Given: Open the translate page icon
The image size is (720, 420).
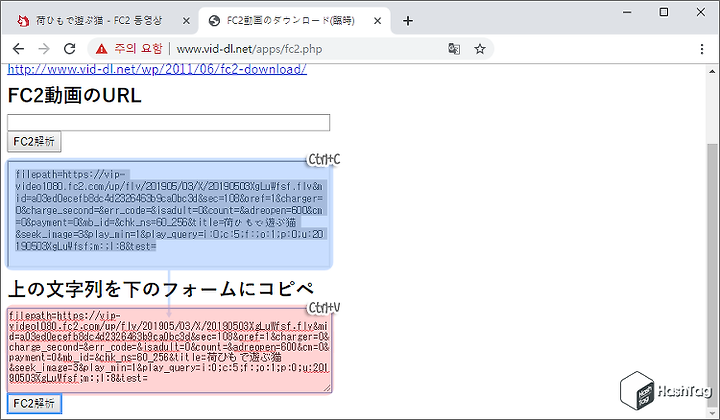Looking at the screenshot, I should coord(454,49).
